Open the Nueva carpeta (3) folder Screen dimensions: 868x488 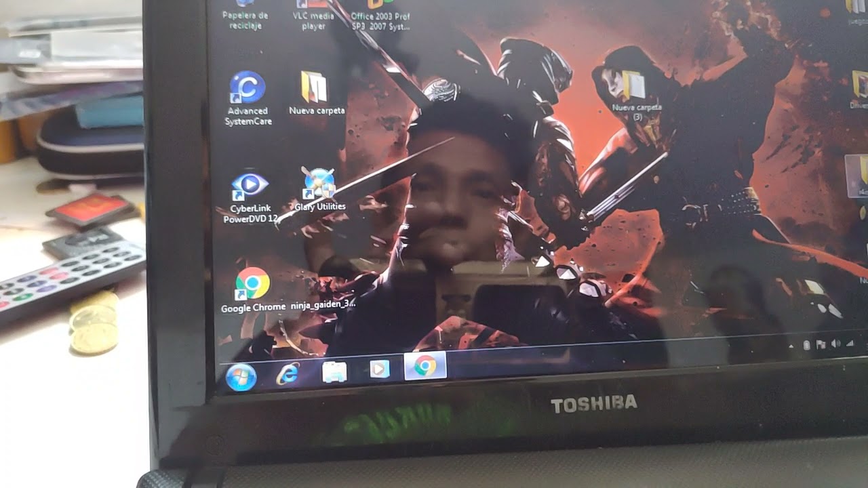pos(636,96)
